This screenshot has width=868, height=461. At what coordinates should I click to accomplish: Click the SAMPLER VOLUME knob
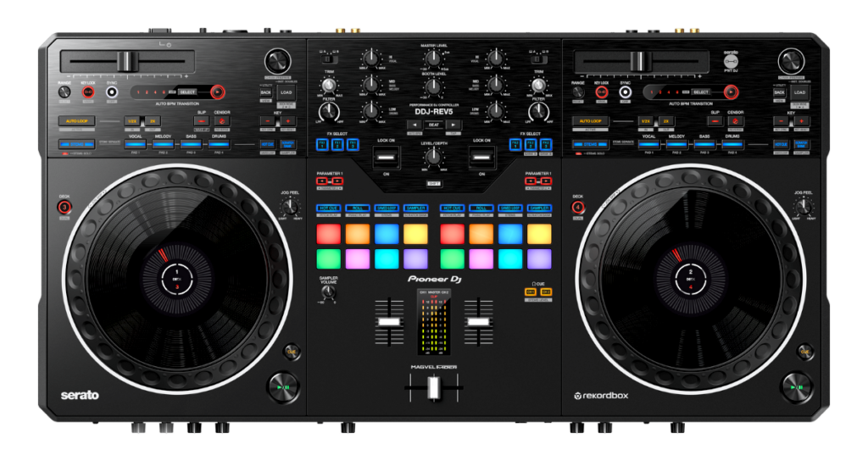click(x=329, y=293)
